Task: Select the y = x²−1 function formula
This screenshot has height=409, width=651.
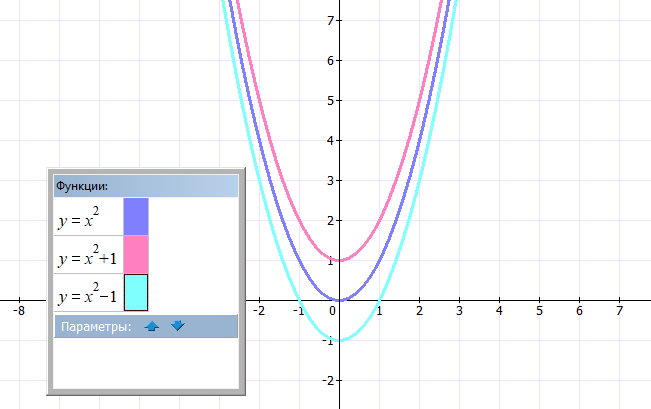Action: 87,295
